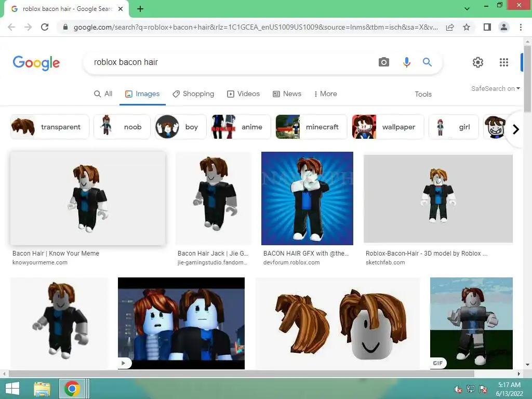Click the horizontal scrollbar thumb
This screenshot has width=532, height=399.
point(241,374)
